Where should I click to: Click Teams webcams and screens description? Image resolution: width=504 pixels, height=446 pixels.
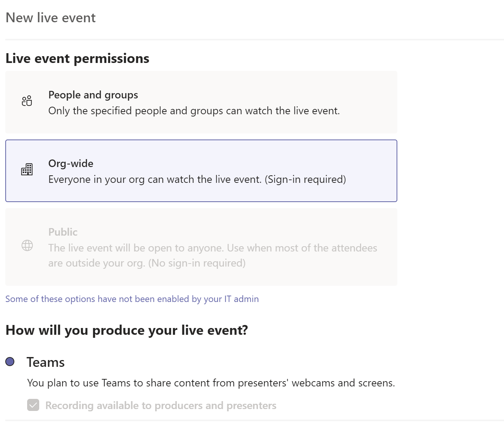pos(211,383)
